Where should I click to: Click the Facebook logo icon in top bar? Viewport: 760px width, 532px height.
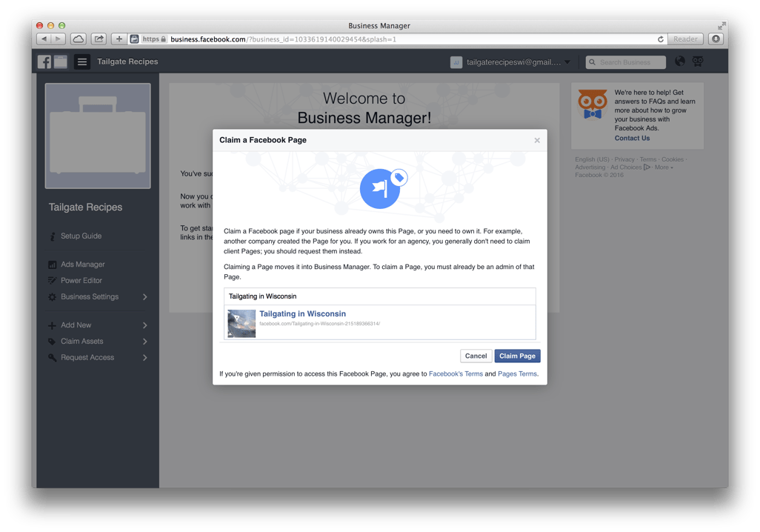click(44, 61)
